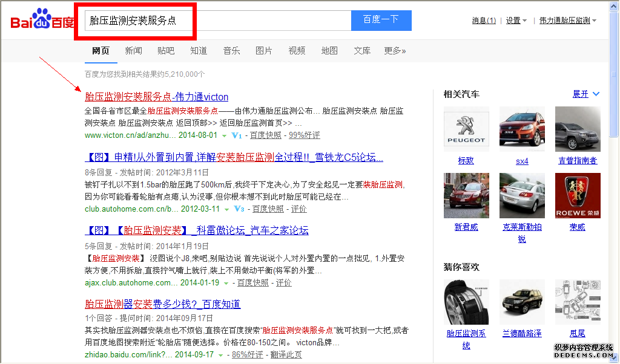Open the tire pressure system tire image
Viewport: 620px width, 364px height.
[466, 302]
